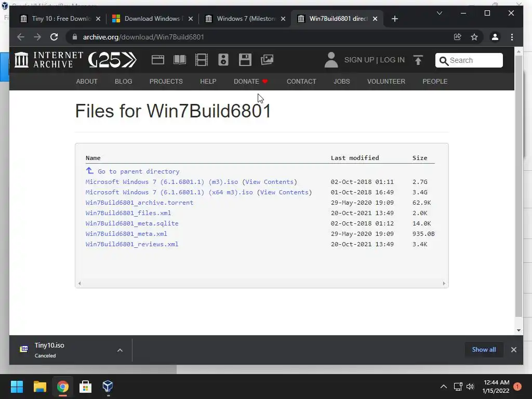532x399 pixels.
Task: Open the Images icon in Archive header
Action: (x=267, y=60)
